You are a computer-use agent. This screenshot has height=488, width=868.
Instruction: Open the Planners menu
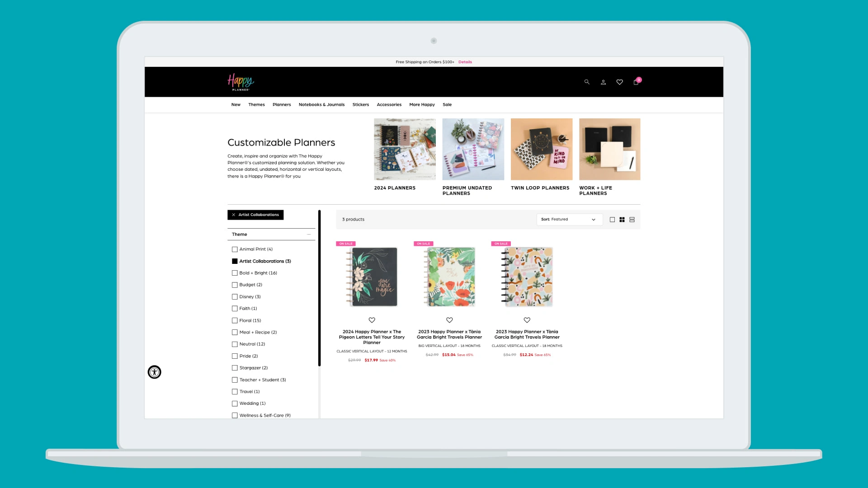click(x=282, y=104)
